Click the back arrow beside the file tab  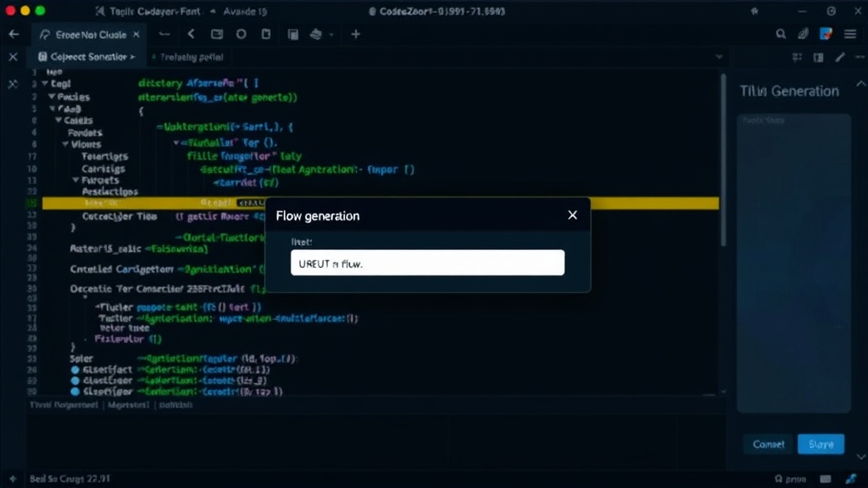tap(14, 34)
